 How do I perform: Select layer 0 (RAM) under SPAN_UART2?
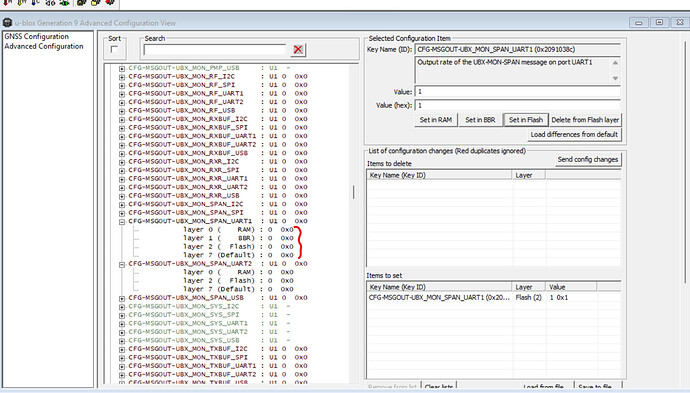[x=238, y=272]
